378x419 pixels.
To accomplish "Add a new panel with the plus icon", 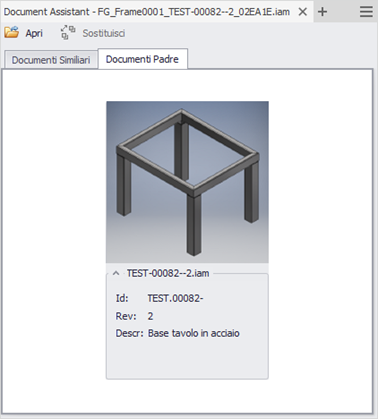I will 322,12.
